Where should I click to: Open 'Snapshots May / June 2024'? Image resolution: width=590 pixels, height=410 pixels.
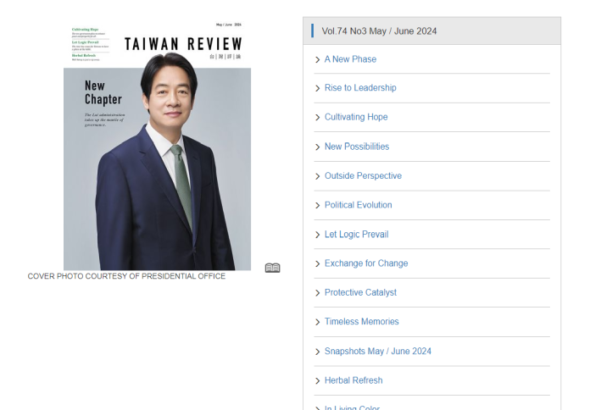(x=378, y=351)
